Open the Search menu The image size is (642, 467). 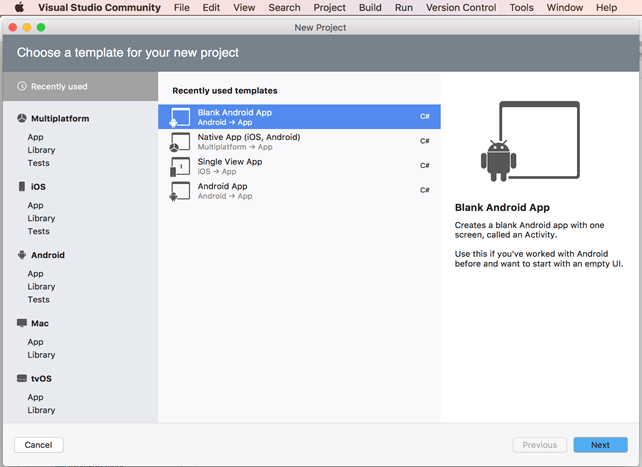[284, 7]
